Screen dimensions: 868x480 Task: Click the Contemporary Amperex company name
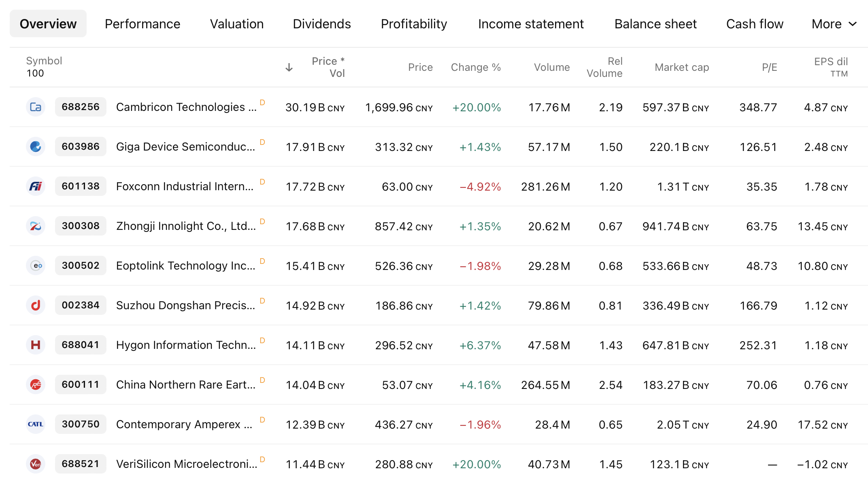[184, 424]
